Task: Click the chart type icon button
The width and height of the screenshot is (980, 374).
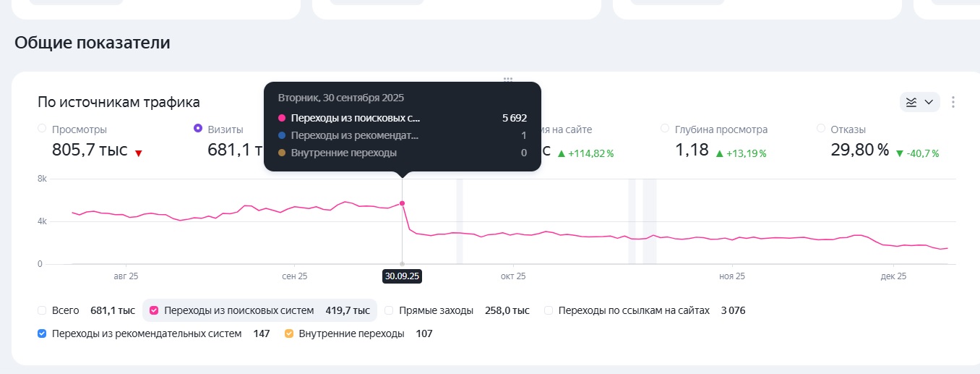Action: (911, 102)
